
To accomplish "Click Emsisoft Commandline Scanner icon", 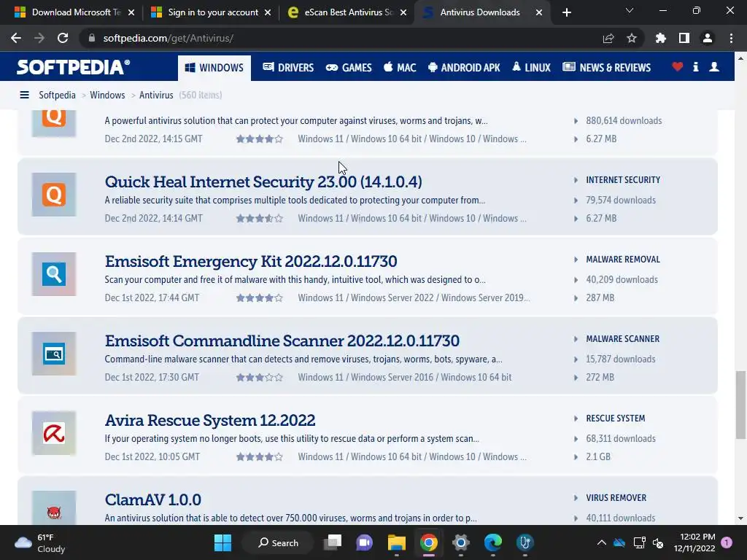I will [x=54, y=354].
